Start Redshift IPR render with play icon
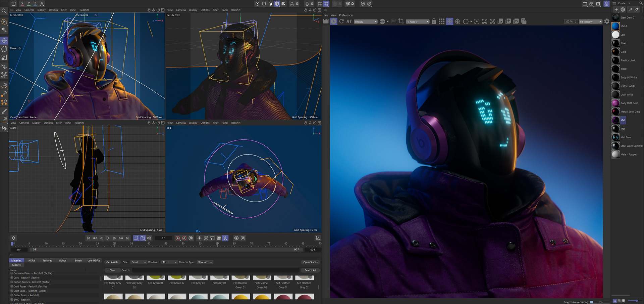The height and width of the screenshot is (304, 644). 334,21
